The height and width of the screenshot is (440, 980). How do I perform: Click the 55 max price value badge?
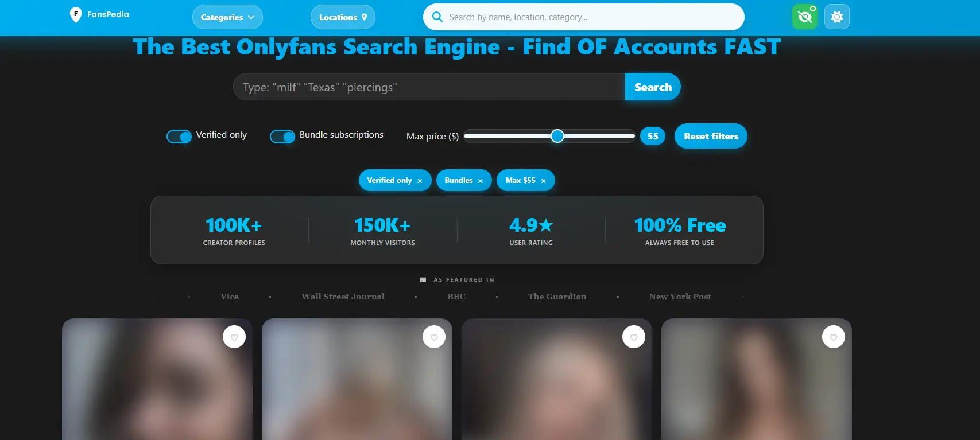pos(653,136)
